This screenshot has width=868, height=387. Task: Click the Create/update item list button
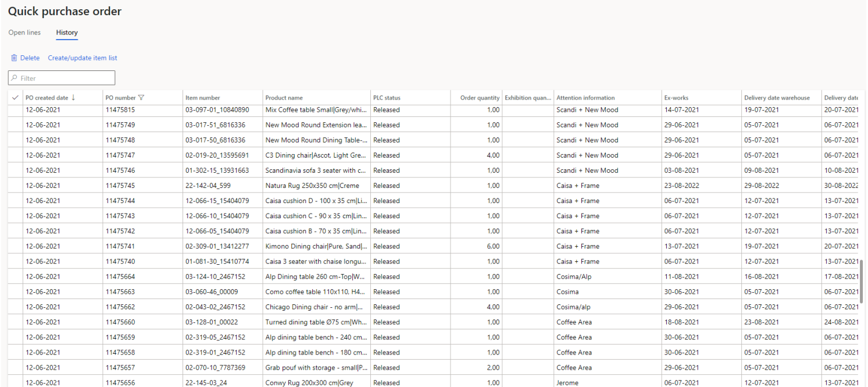point(83,58)
